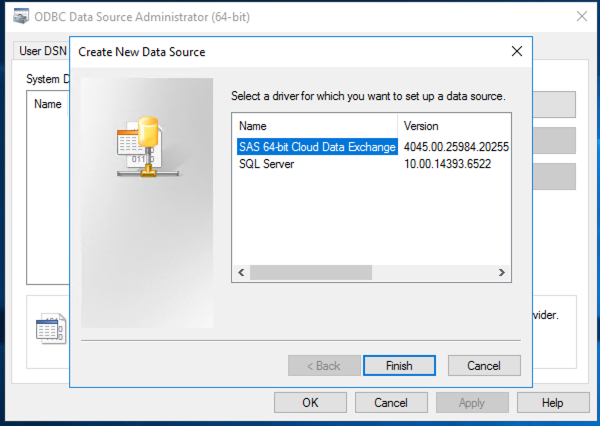Open Help from the ODBC Administrator window
Image resolution: width=600 pixels, height=426 pixels.
[553, 402]
